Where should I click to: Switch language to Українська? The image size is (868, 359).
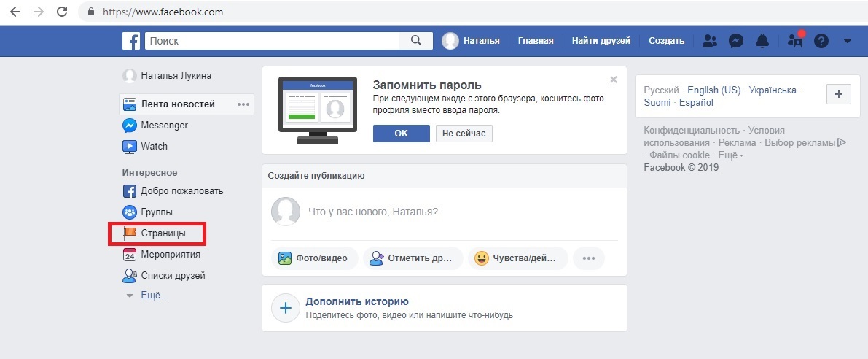tap(773, 90)
